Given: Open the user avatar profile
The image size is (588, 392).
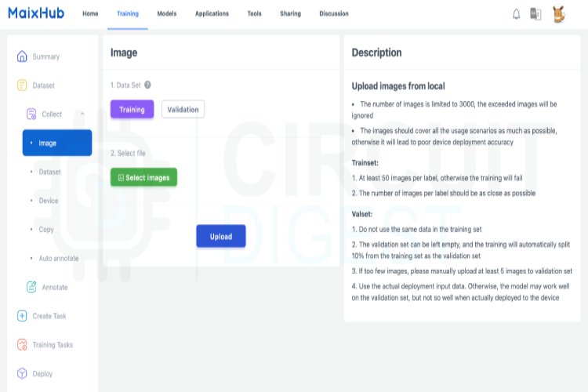Looking at the screenshot, I should coord(559,14).
